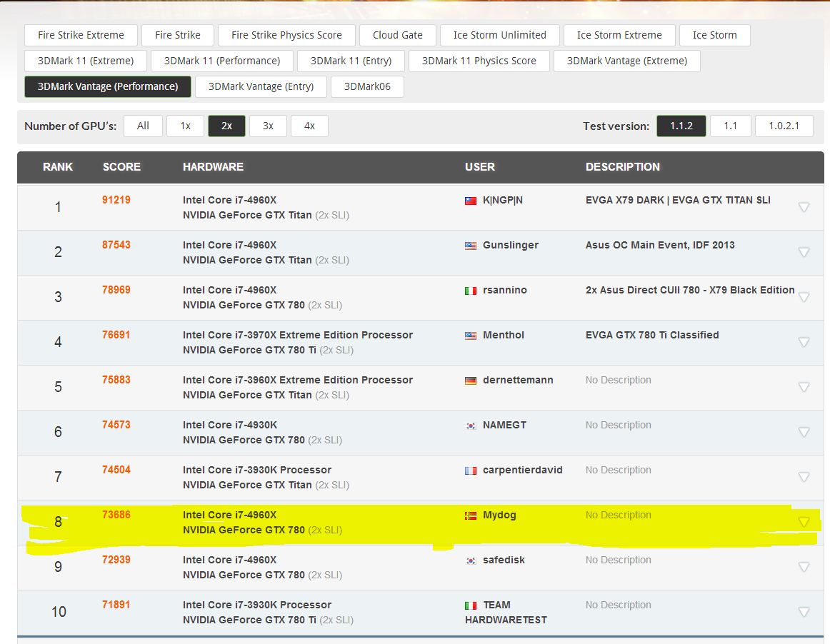Expand details for rank 1 row
Screen dimensions: 830x644
[804, 208]
